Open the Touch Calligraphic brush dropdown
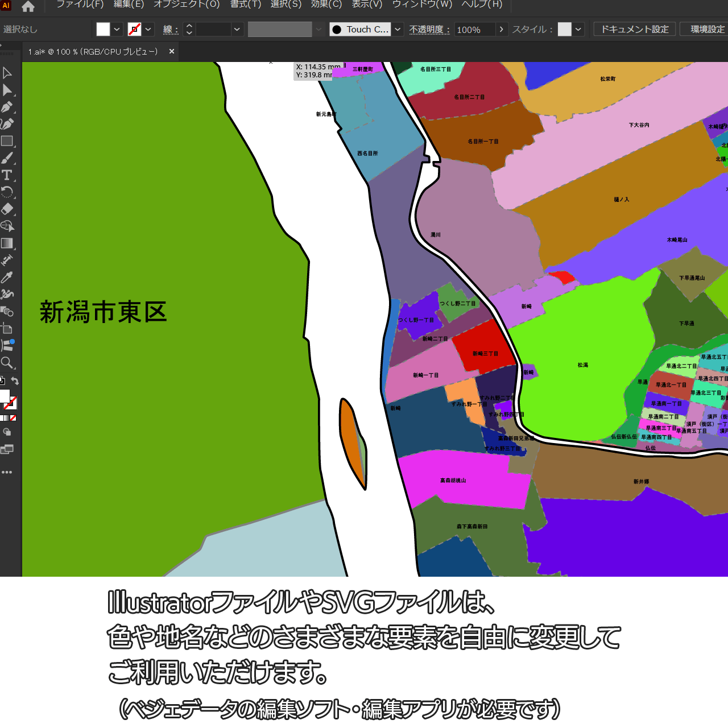Screen dimensions: 728x728 (398, 30)
